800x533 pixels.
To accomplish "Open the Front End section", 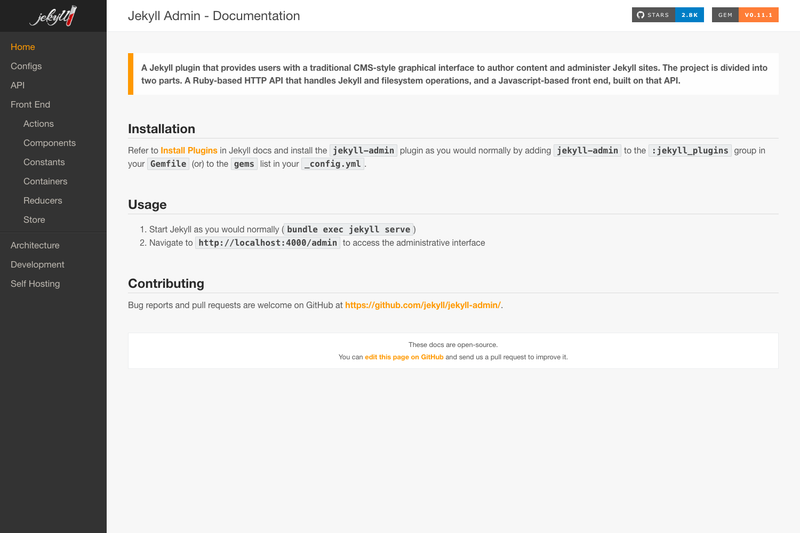I will pyautogui.click(x=30, y=105).
